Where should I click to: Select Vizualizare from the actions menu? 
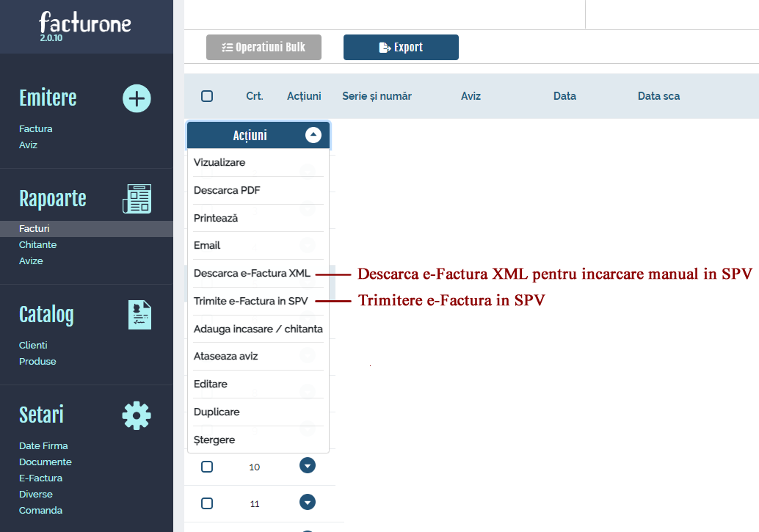tap(258, 163)
